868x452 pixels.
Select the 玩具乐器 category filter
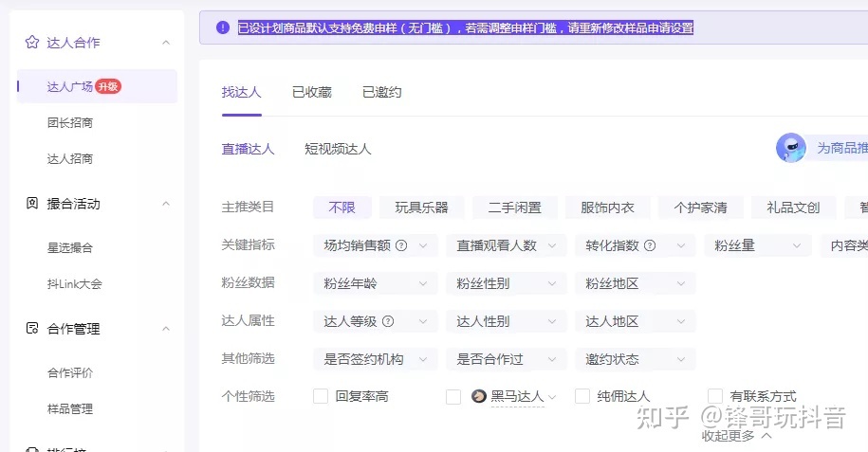[x=421, y=208]
